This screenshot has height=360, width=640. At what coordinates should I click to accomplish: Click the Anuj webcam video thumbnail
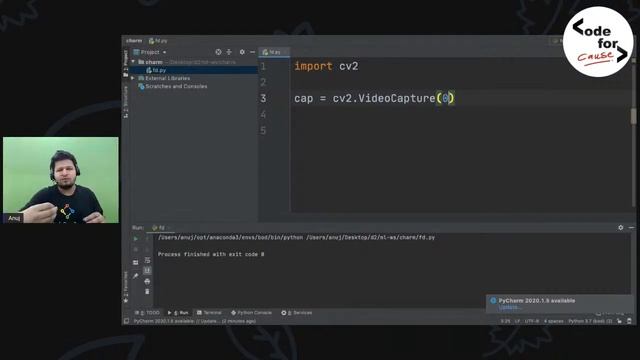pos(61,180)
